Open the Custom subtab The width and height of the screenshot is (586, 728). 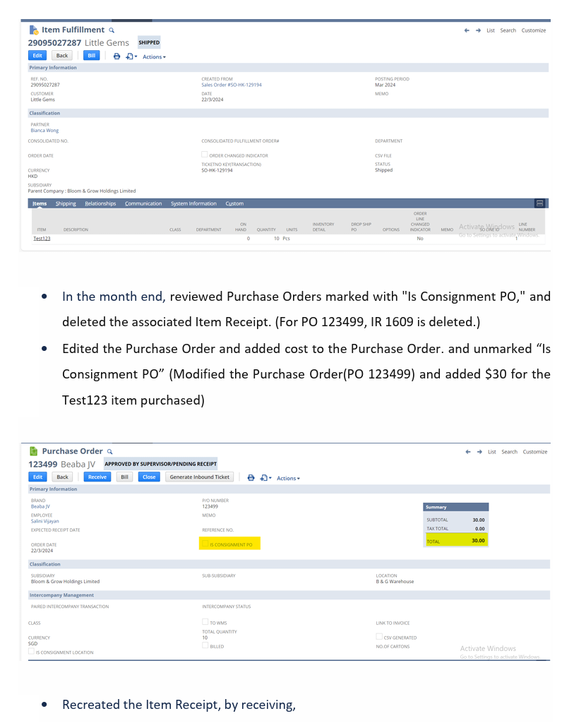pyautogui.click(x=234, y=204)
